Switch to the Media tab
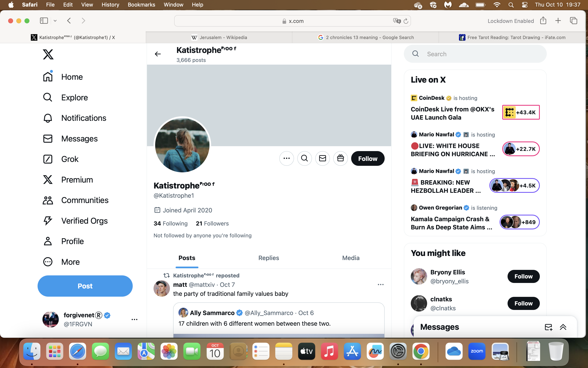The image size is (588, 368). pos(351,258)
